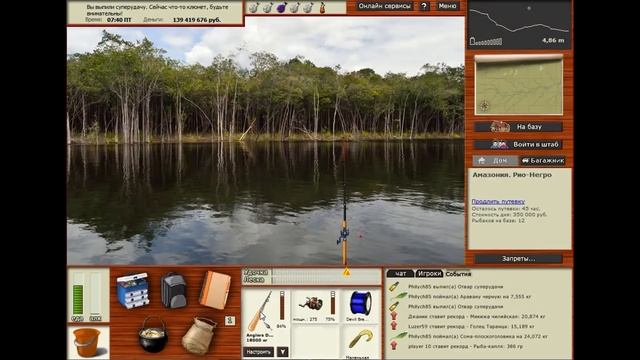640x360 pixels.
Task: Open the blue tackle box
Action: point(133,291)
